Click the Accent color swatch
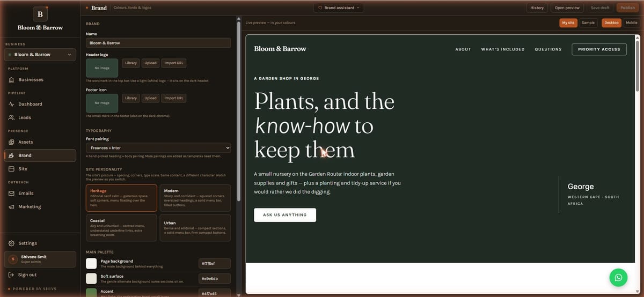Screen dimensions: 644x297 pos(91,293)
